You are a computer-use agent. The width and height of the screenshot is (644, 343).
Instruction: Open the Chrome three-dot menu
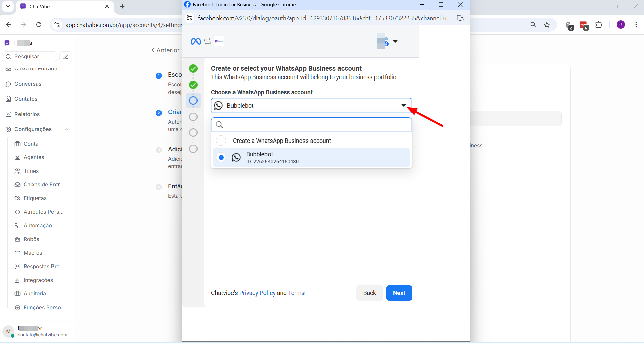[x=636, y=25]
